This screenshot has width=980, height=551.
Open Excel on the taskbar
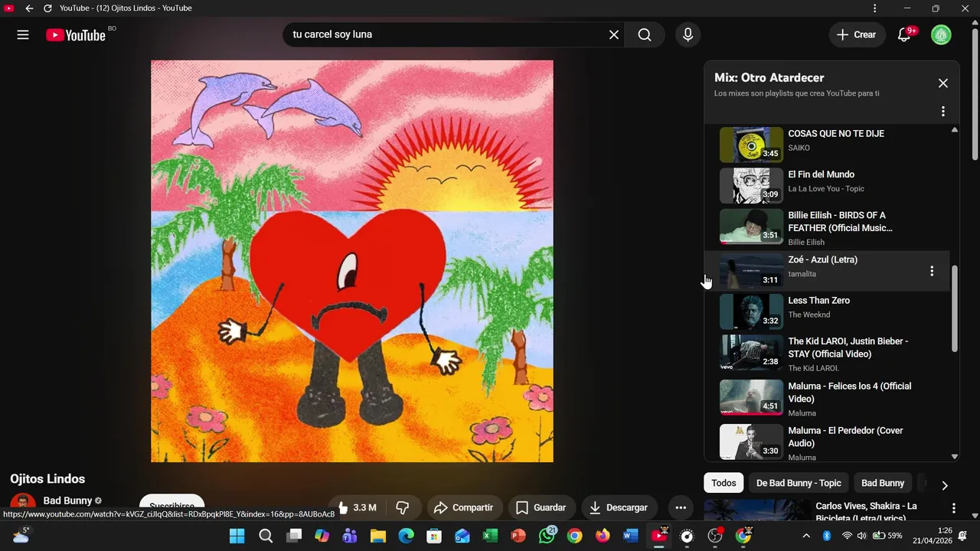click(490, 536)
